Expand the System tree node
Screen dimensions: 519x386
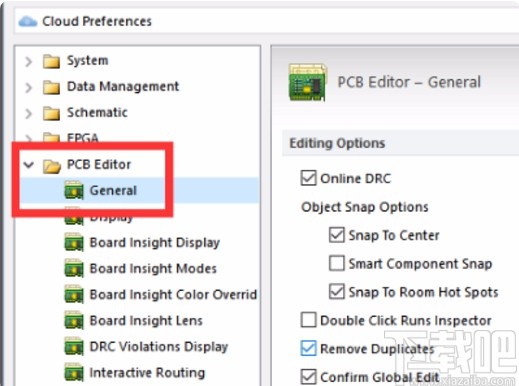pyautogui.click(x=29, y=61)
